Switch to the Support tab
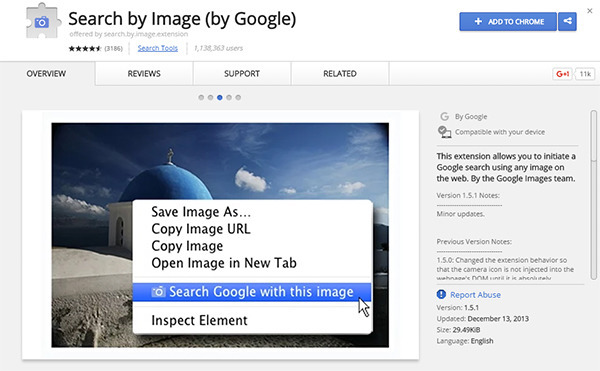Image resolution: width=600 pixels, height=371 pixels. (x=242, y=73)
